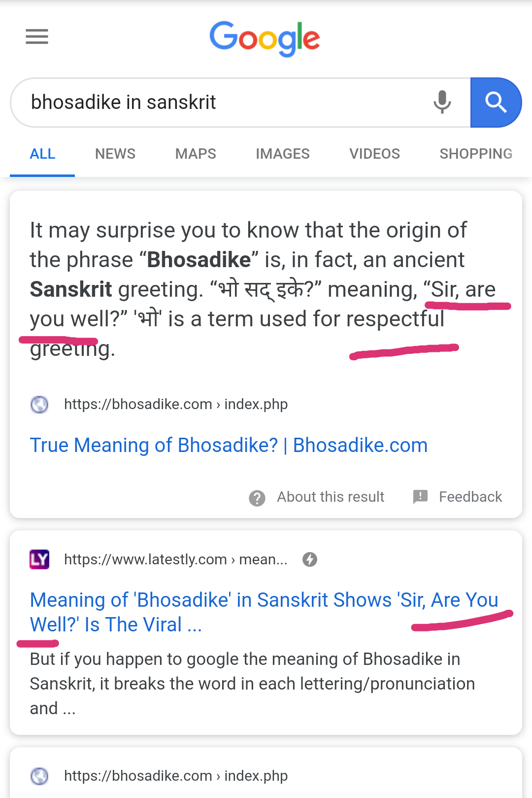Select the LY Latestly site favicon
This screenshot has width=532, height=798.
pos(40,559)
